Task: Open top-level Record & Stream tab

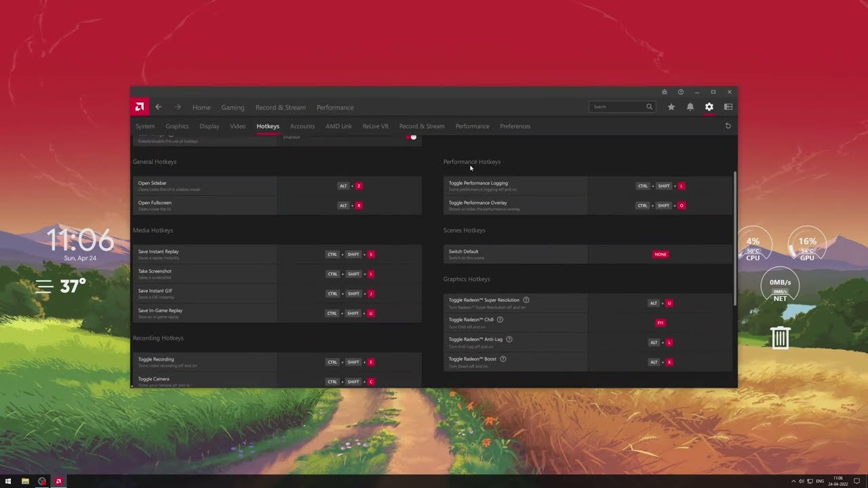Action: click(281, 107)
